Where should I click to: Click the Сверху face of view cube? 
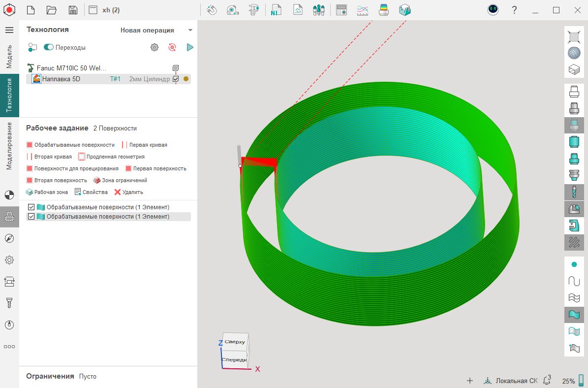[235, 342]
